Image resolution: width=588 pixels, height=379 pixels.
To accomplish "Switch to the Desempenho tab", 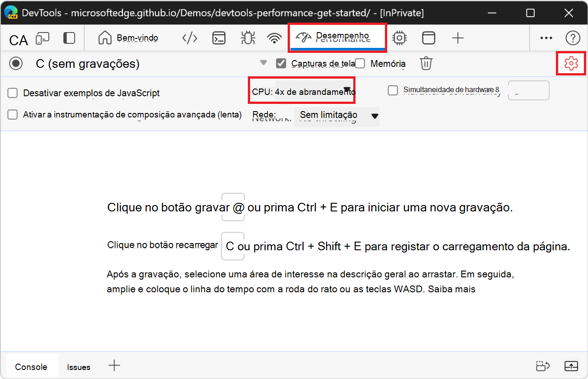I will click(x=337, y=38).
